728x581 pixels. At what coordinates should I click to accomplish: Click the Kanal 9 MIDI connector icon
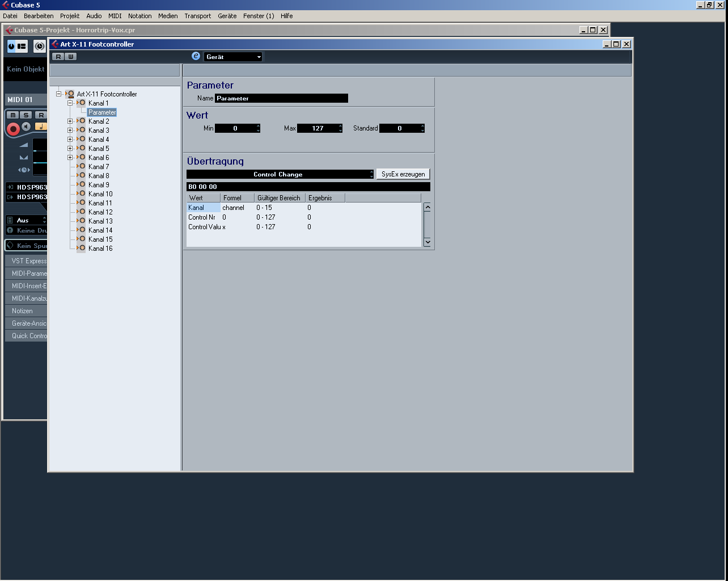point(81,184)
